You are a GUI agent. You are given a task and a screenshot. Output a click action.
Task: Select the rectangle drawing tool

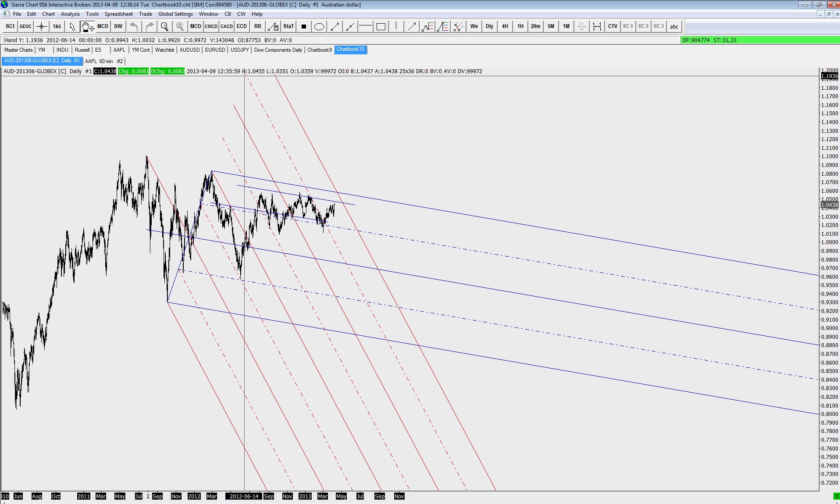(381, 26)
